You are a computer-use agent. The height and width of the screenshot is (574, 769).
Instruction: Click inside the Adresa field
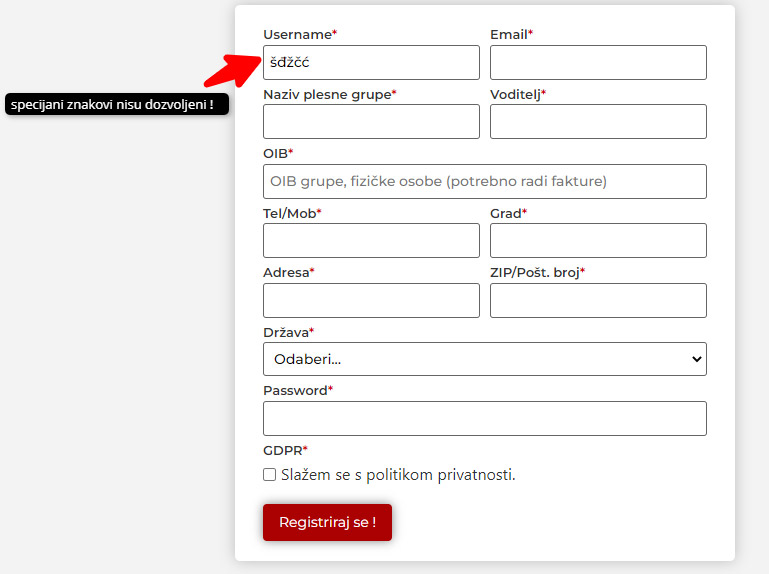click(x=371, y=300)
